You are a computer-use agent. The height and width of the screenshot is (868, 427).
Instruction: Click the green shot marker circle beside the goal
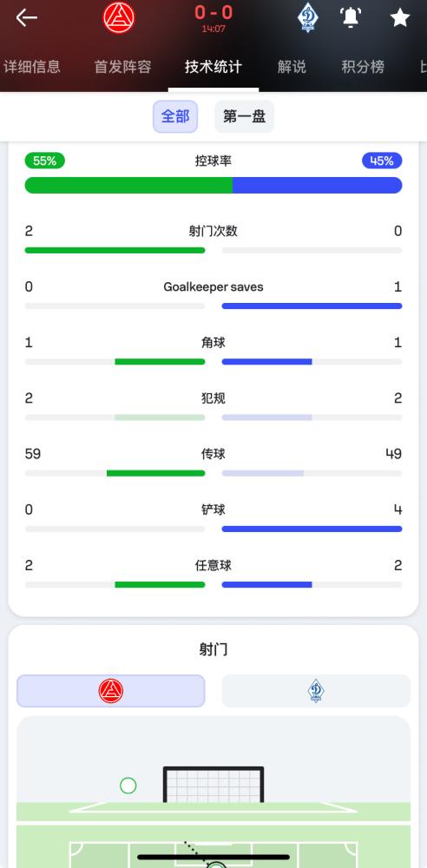coord(128,786)
